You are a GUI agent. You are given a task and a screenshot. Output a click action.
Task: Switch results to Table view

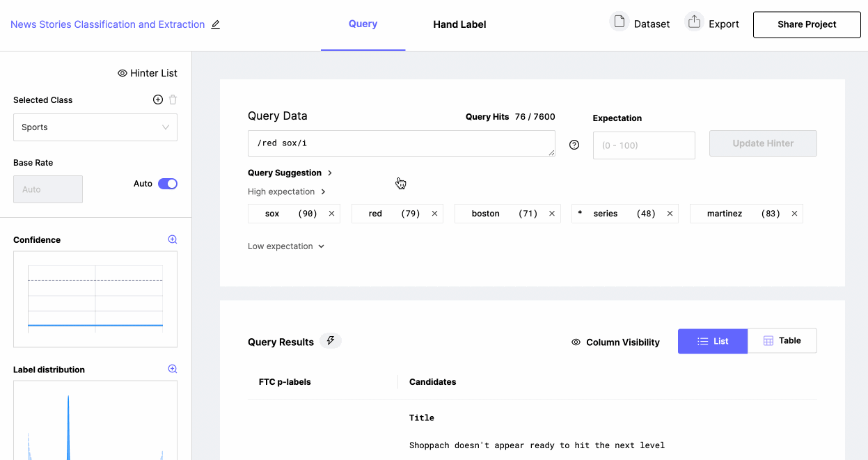tap(782, 341)
